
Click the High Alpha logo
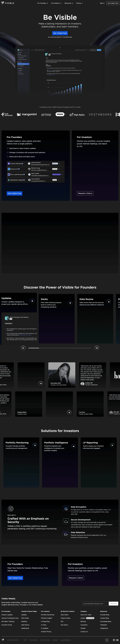click(x=77, y=114)
